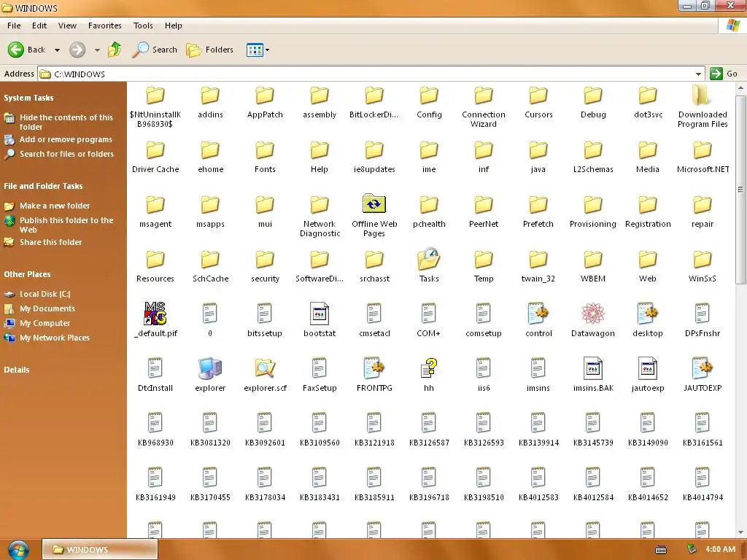Image resolution: width=747 pixels, height=560 pixels.
Task: Open the Fonts folder
Action: click(265, 150)
